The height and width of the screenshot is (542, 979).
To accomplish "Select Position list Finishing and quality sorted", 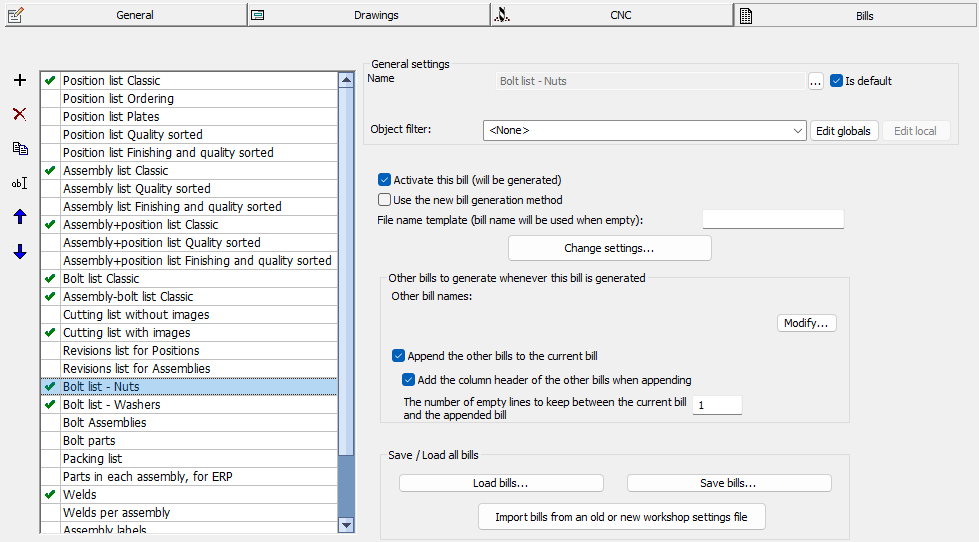I will tap(189, 152).
